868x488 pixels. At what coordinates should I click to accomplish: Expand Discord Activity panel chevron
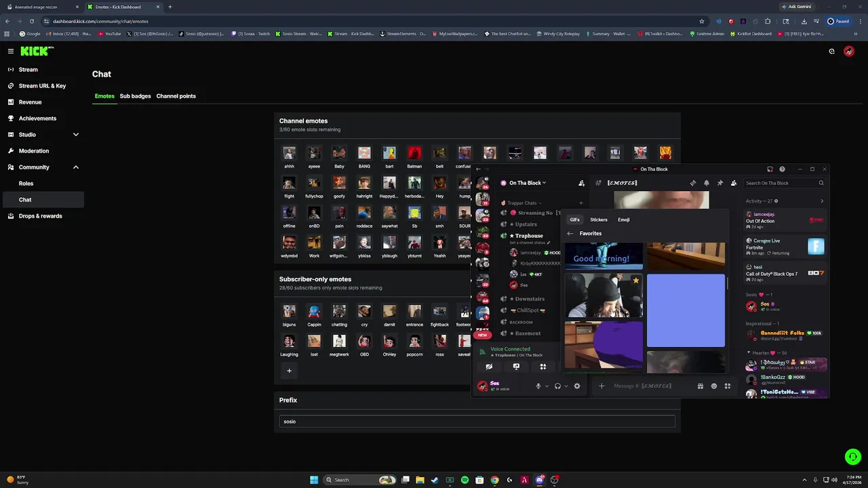822,201
